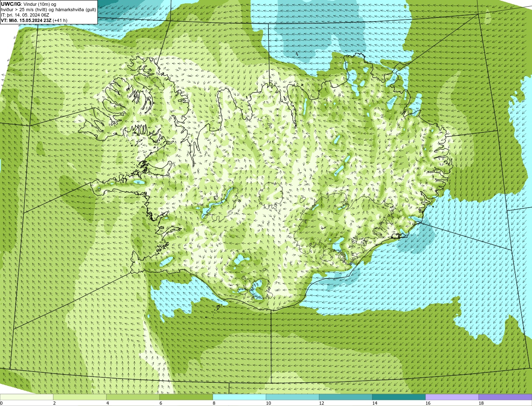This screenshot has height=406, width=532.
Task: Click the legend scale label '4'
Action: click(108, 403)
